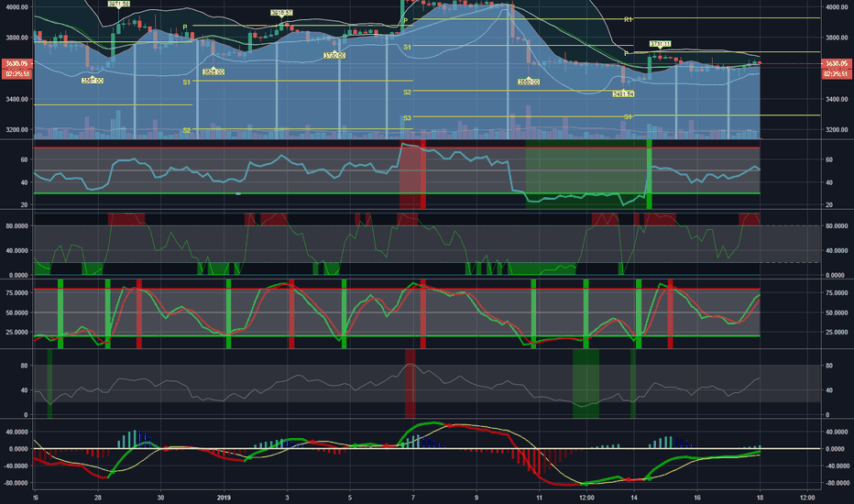The image size is (854, 504).
Task: Select the 3780.00 low price callout
Action: tap(334, 56)
